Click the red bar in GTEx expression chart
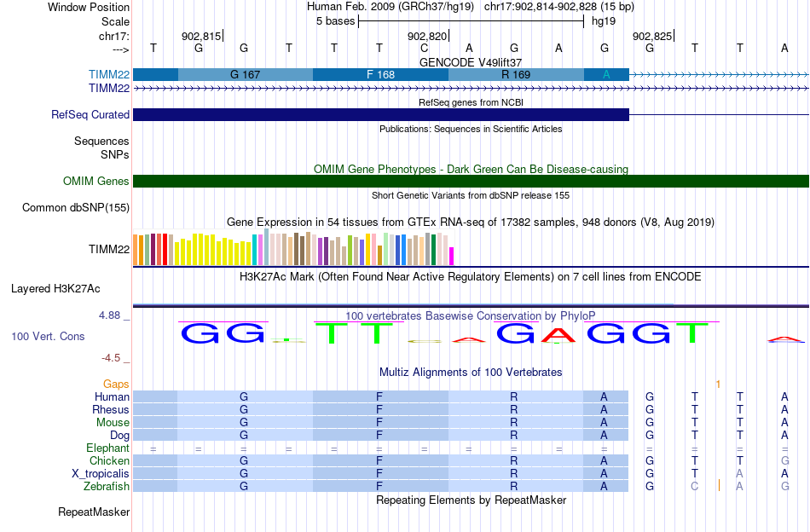 pyautogui.click(x=165, y=250)
